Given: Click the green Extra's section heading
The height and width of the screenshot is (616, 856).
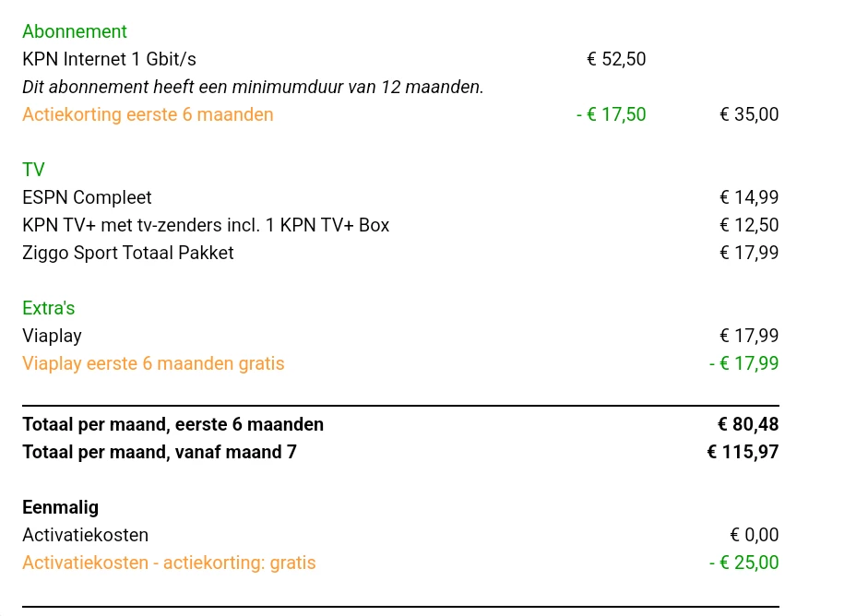Looking at the screenshot, I should 49,308.
